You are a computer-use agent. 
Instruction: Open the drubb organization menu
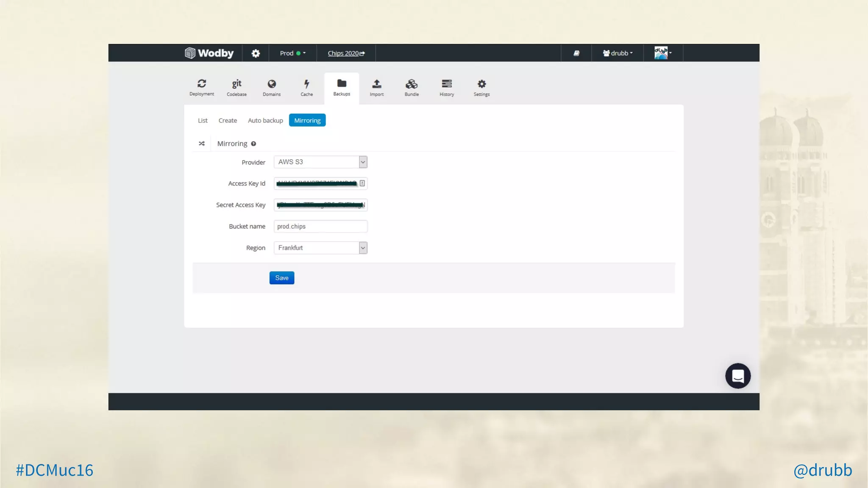click(618, 53)
